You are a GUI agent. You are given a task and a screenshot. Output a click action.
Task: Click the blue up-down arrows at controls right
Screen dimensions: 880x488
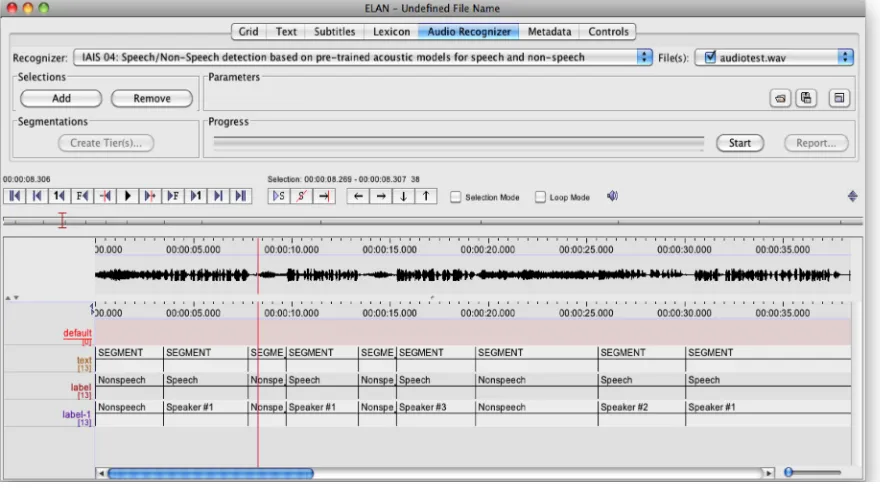(852, 196)
